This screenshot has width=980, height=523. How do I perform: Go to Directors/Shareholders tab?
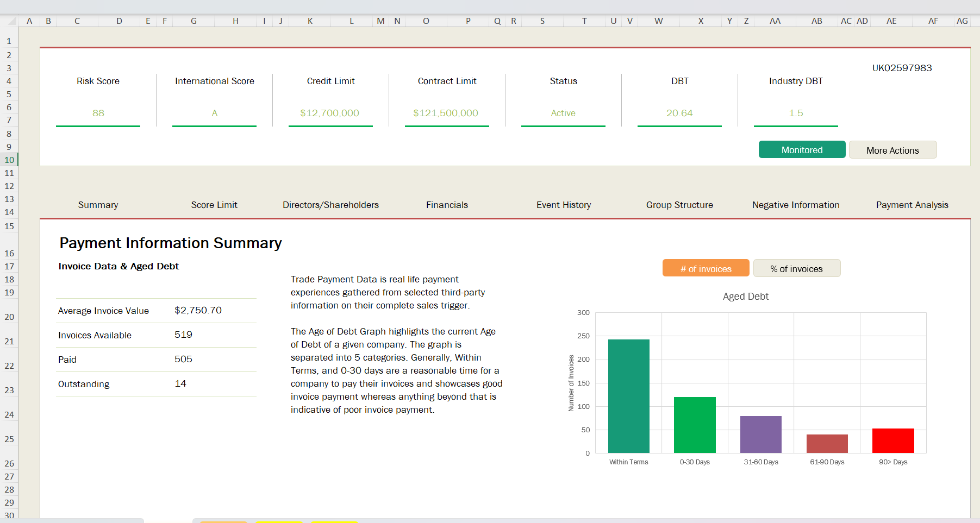coord(330,205)
